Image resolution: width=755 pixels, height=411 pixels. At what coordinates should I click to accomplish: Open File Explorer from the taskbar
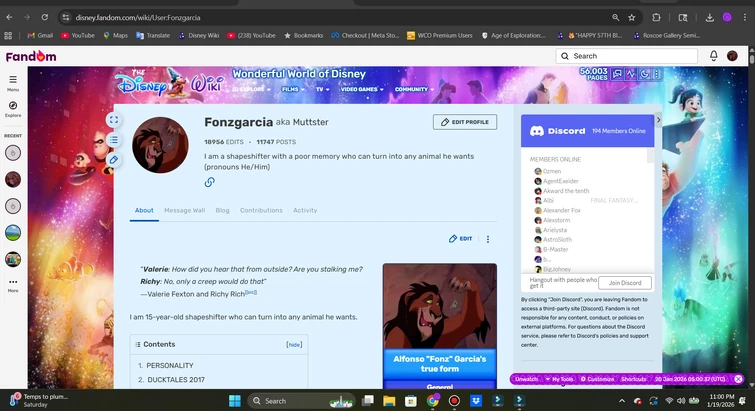[389, 401]
